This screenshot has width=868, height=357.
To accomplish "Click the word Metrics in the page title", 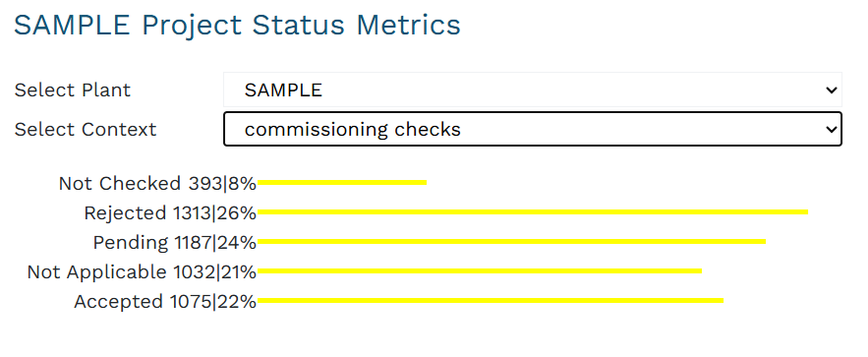I will click(x=408, y=26).
